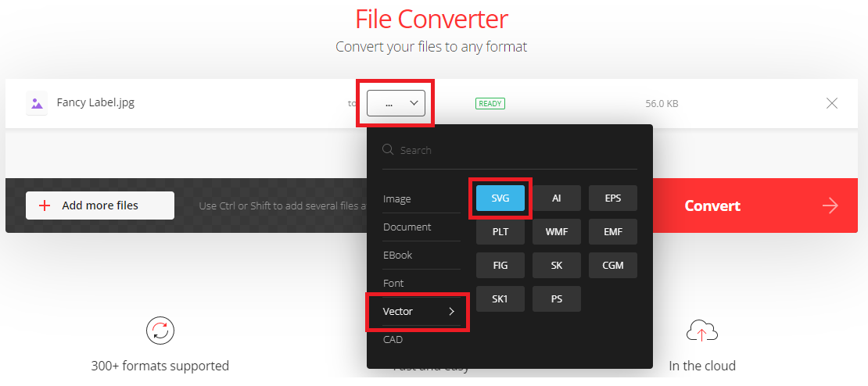Open the output format dropdown

pos(396,103)
